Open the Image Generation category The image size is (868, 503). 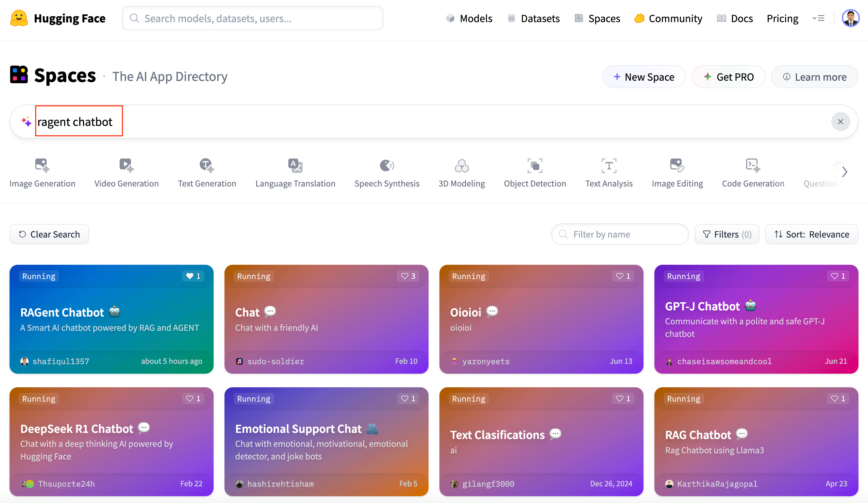[x=43, y=173]
